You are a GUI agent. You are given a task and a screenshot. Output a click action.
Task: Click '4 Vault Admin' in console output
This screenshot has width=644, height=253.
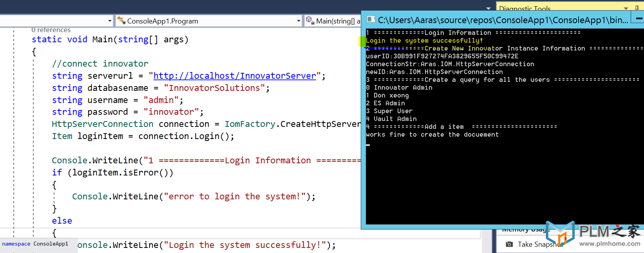[x=391, y=119]
